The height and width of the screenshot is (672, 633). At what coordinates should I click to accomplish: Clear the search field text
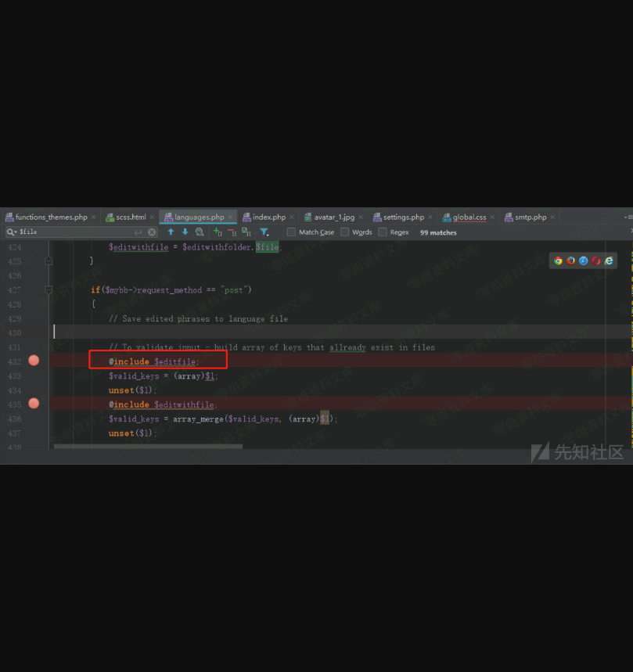pyautogui.click(x=152, y=232)
